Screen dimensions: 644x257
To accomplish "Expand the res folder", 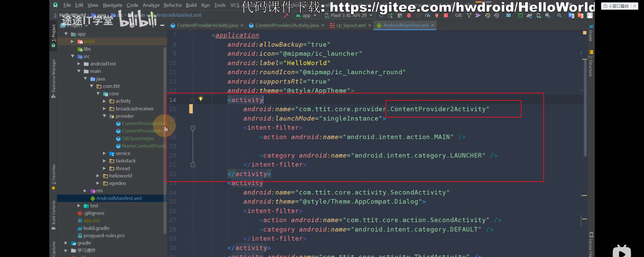I will [x=86, y=191].
